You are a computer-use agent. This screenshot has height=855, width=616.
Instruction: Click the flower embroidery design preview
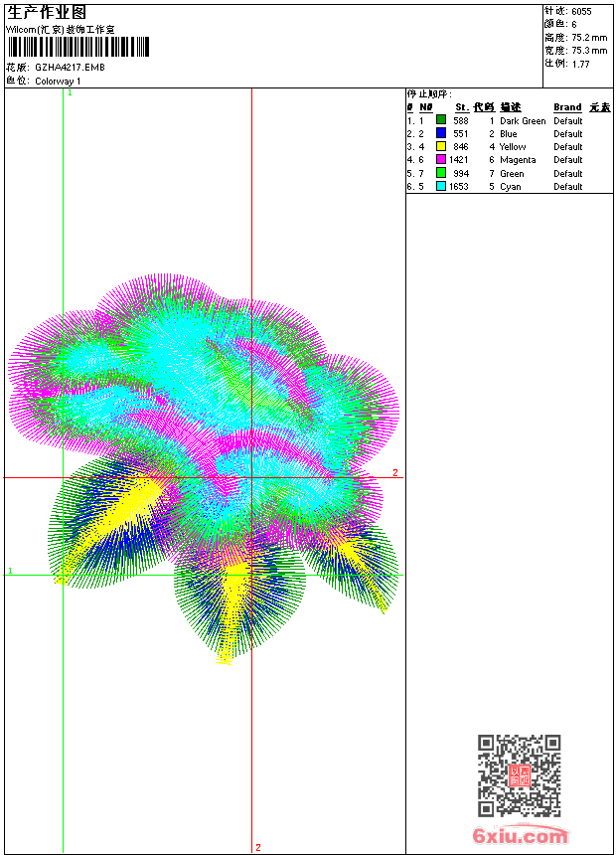pyautogui.click(x=204, y=469)
